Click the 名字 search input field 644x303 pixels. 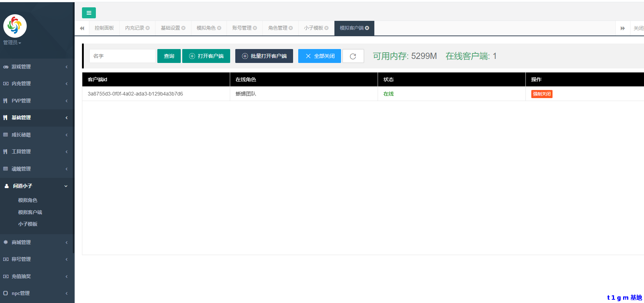coord(122,56)
